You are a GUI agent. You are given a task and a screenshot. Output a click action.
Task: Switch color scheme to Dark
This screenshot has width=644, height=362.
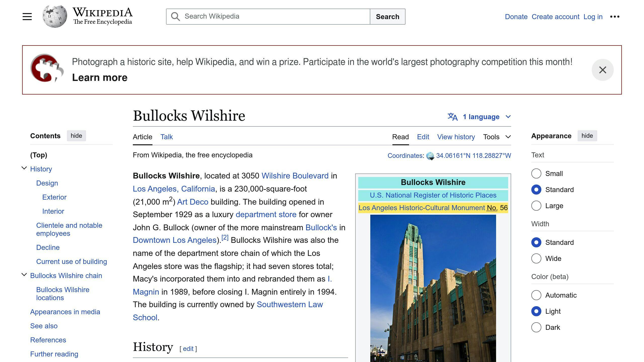point(537,327)
